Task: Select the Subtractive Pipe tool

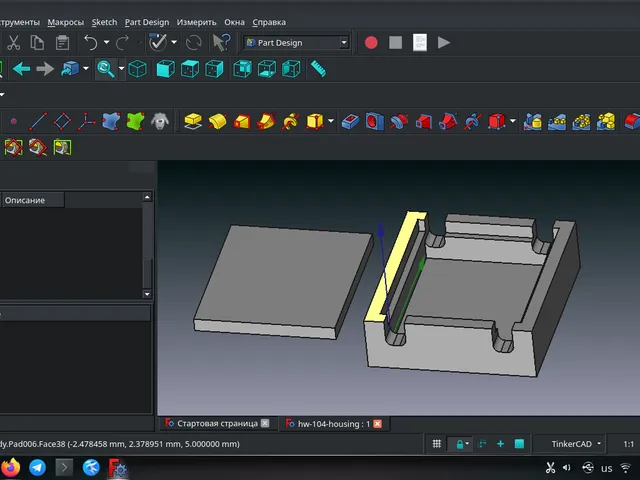Action: 448,121
